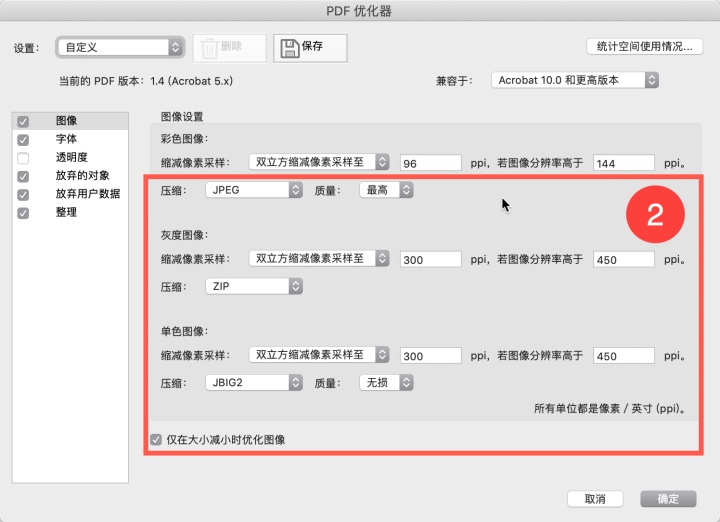The height and width of the screenshot is (522, 720).
Task: Click the 单色图像 300 ppi field
Action: point(431,356)
